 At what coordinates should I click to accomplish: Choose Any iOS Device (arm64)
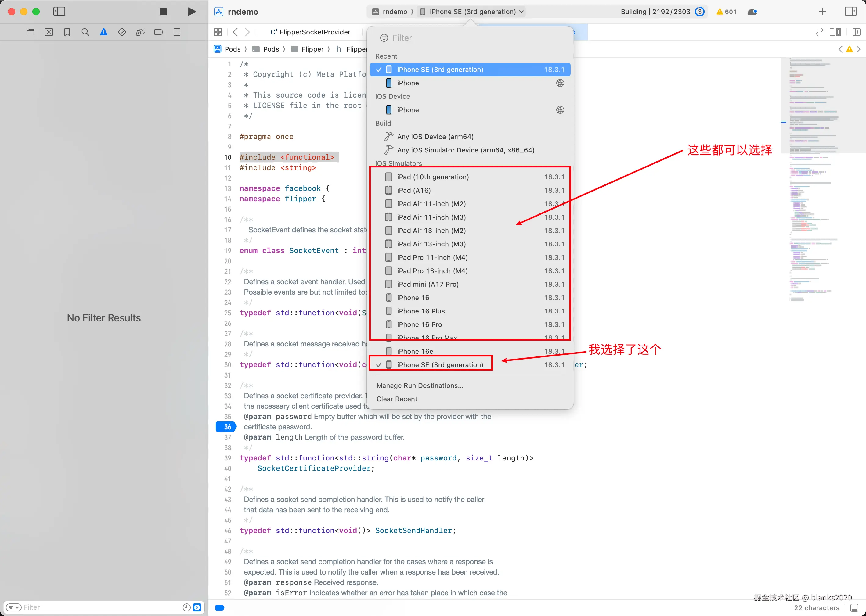435,137
